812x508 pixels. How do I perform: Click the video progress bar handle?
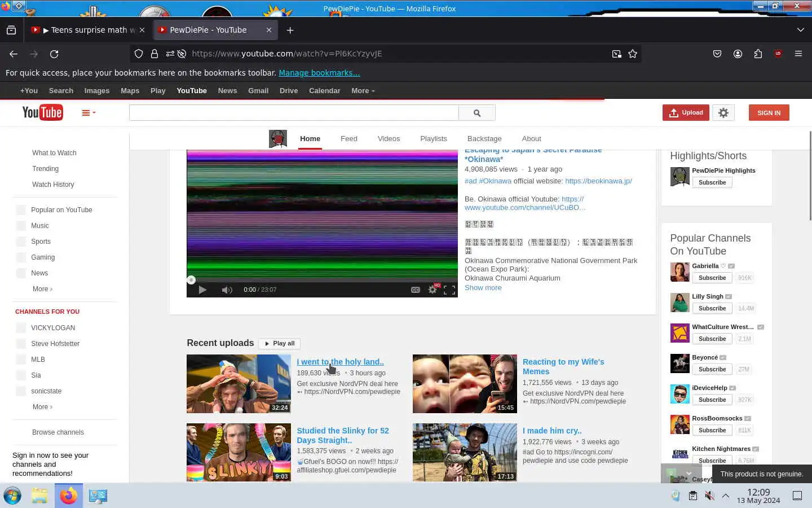(191, 280)
